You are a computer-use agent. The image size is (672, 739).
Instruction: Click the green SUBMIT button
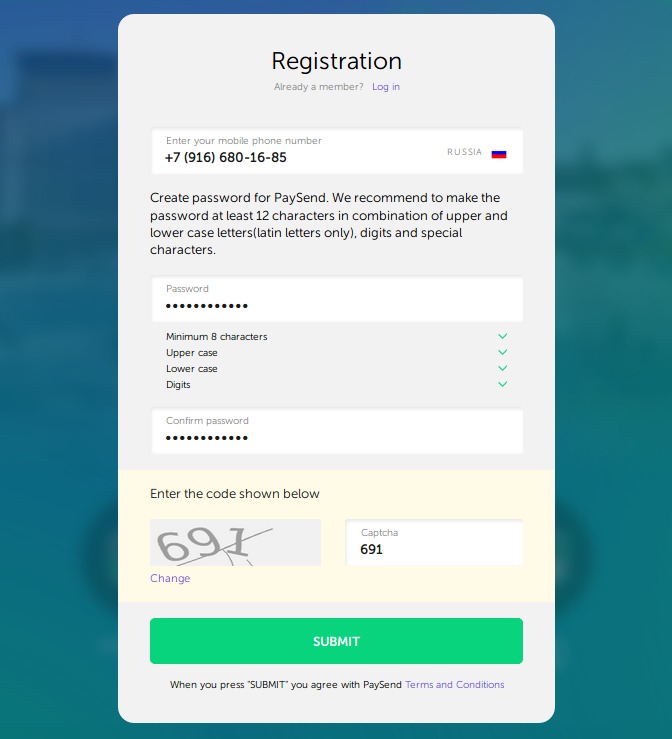tap(336, 641)
